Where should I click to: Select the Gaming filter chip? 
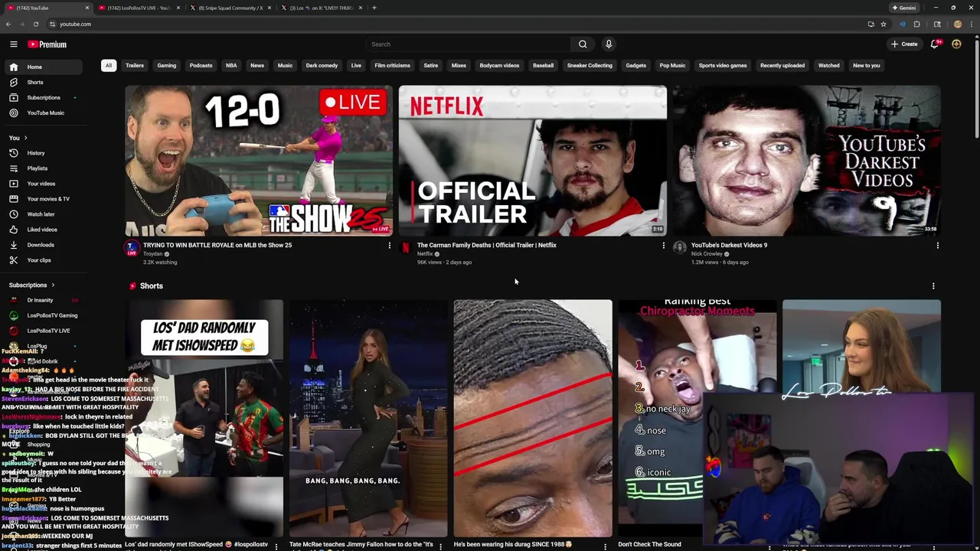click(167, 66)
